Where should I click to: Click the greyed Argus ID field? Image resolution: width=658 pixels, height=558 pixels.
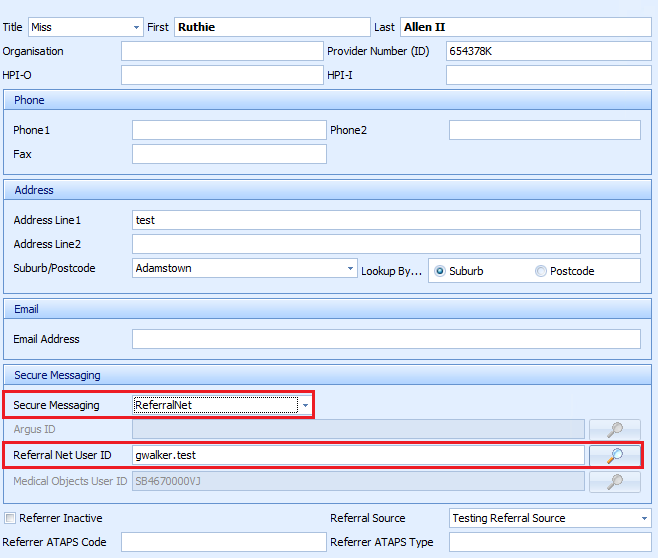coord(358,429)
